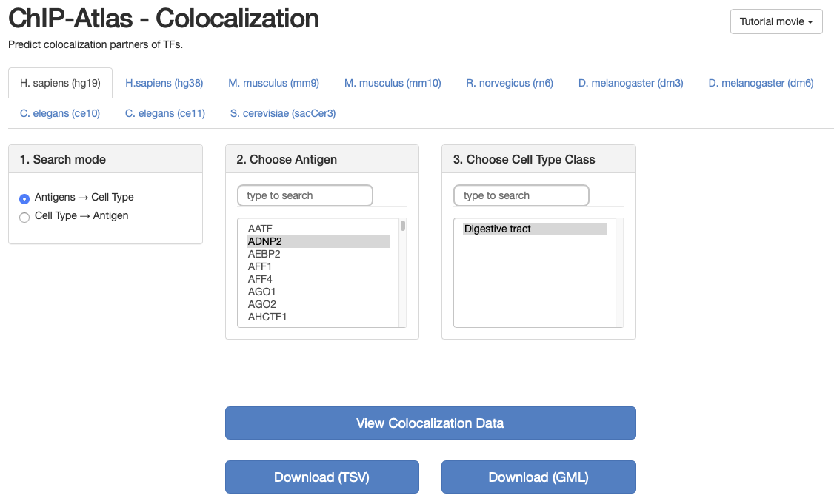Open the C. elegans (ce10) tab
This screenshot has height=504, width=834.
[60, 113]
